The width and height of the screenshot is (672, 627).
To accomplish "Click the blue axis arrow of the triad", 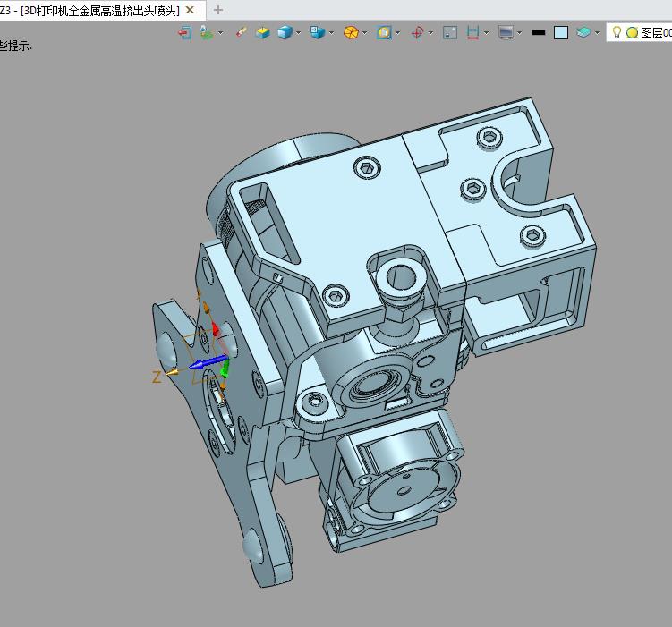I will point(208,363).
